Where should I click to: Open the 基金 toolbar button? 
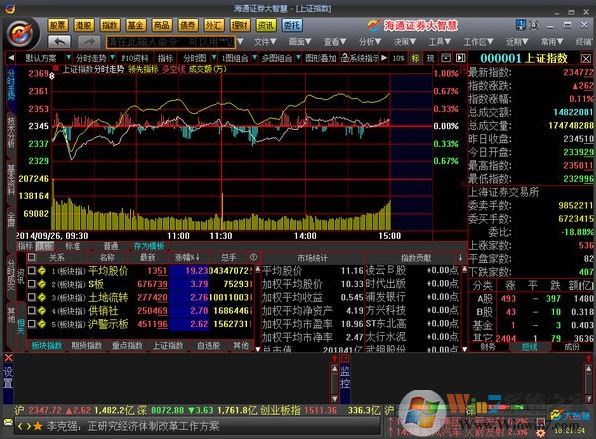136,25
